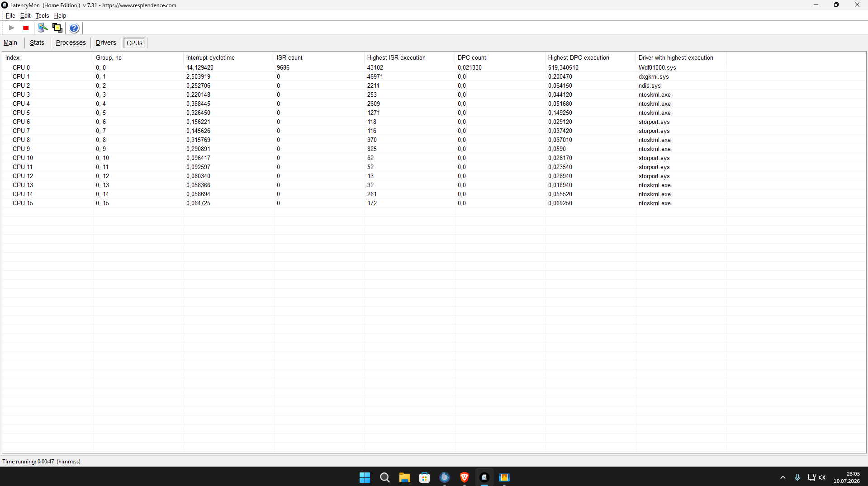
Task: Click the 14,129420 interrupt cycletime value
Action: tap(200, 67)
